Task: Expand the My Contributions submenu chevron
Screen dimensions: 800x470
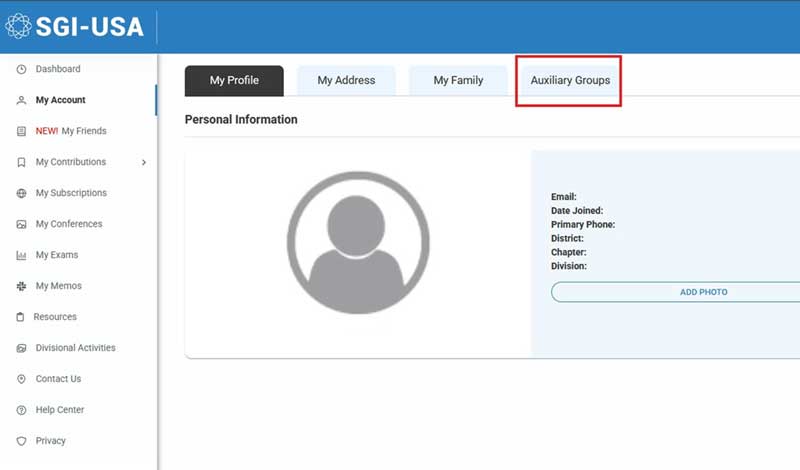Action: [x=144, y=162]
